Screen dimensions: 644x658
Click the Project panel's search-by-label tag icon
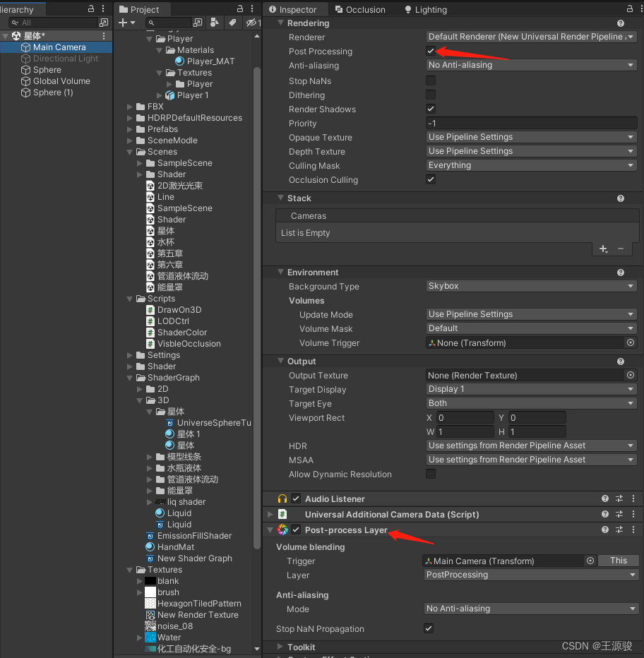pos(232,23)
